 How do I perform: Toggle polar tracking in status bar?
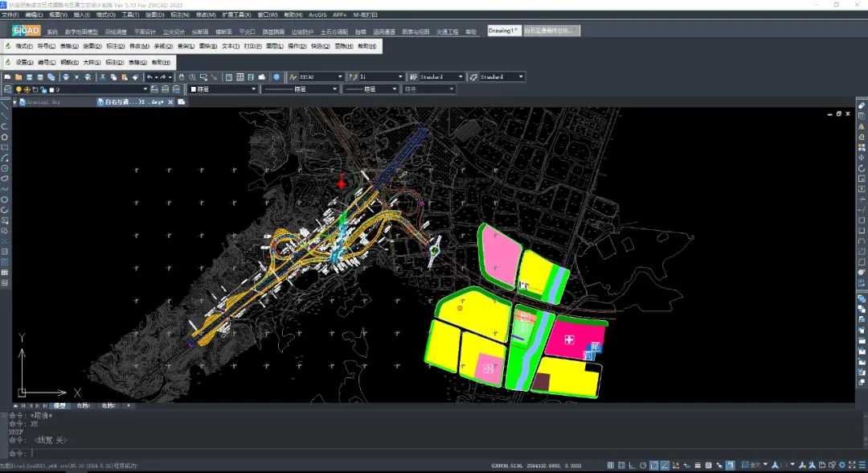tap(643, 465)
